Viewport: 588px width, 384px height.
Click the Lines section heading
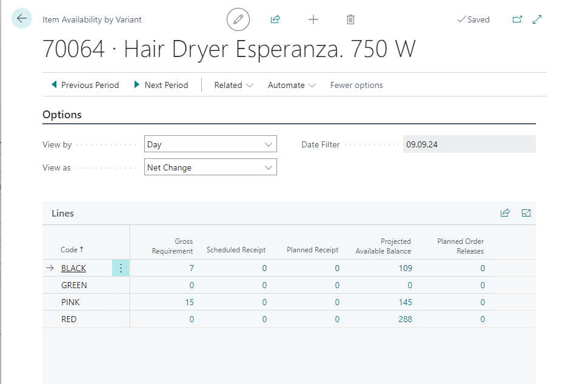click(62, 213)
